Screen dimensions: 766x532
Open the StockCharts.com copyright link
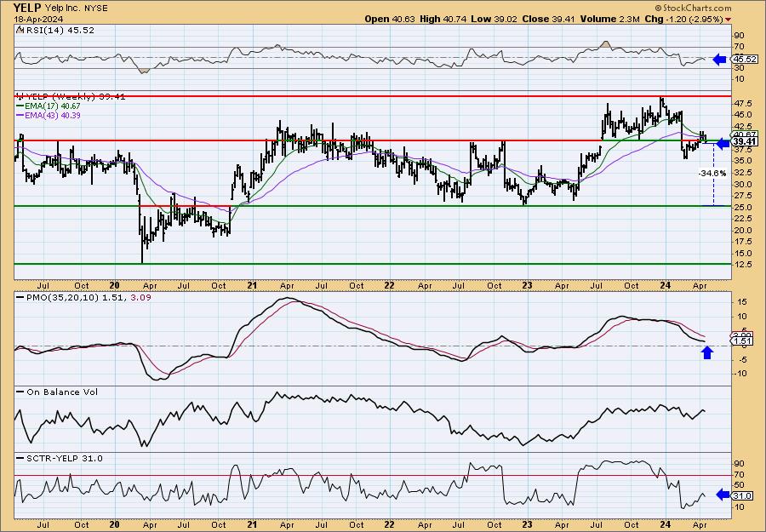pyautogui.click(x=693, y=8)
